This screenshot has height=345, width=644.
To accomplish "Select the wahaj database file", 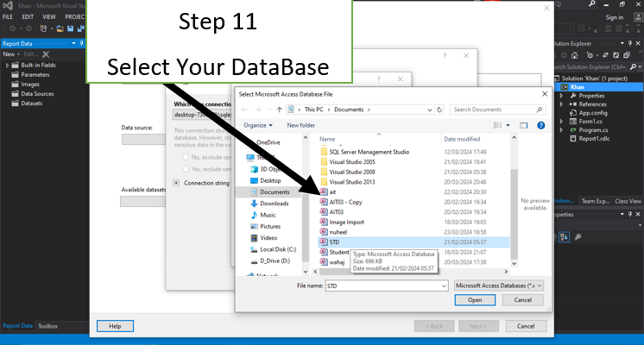I will point(337,262).
